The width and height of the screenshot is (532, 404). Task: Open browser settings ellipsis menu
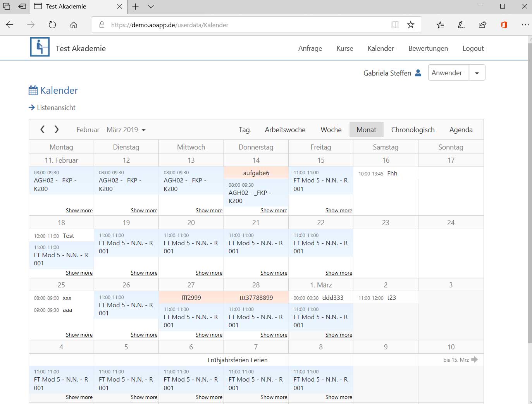click(x=525, y=25)
